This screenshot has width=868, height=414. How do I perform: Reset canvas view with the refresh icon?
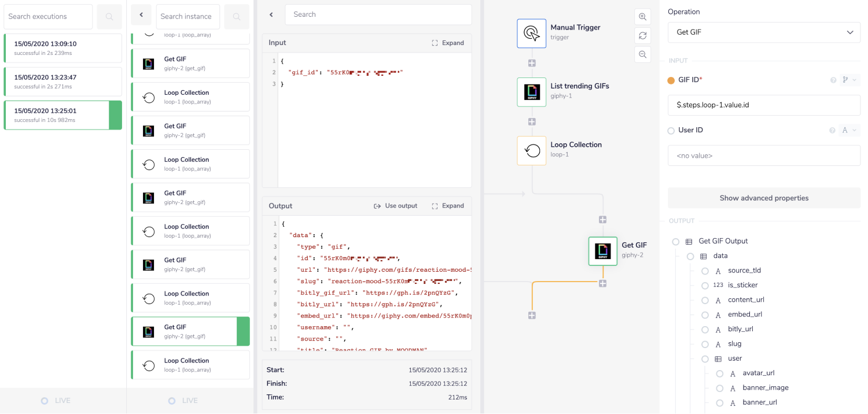pos(642,35)
